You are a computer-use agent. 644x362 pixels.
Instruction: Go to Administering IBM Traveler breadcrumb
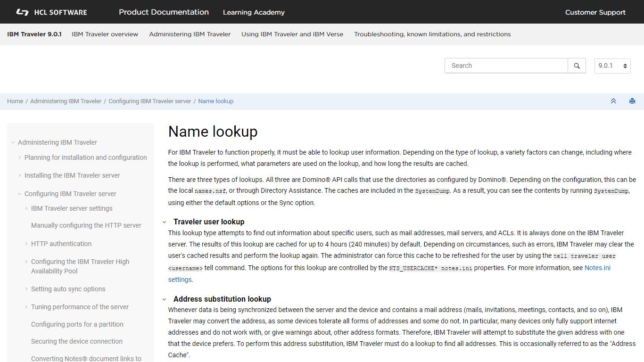pyautogui.click(x=66, y=101)
